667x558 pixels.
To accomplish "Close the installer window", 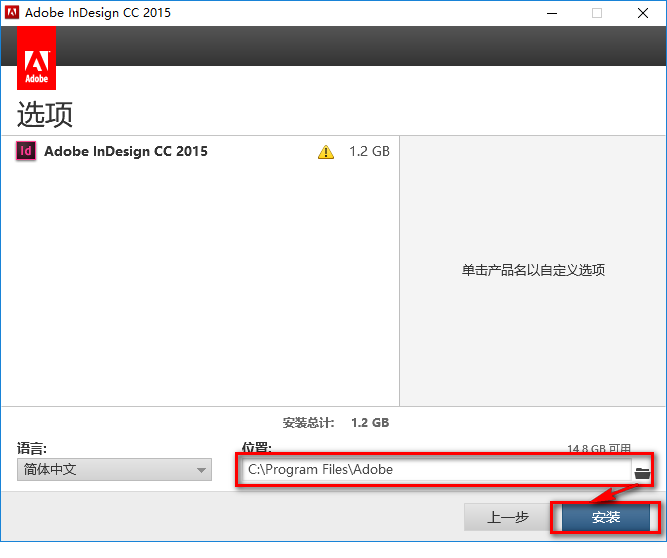I will [643, 13].
